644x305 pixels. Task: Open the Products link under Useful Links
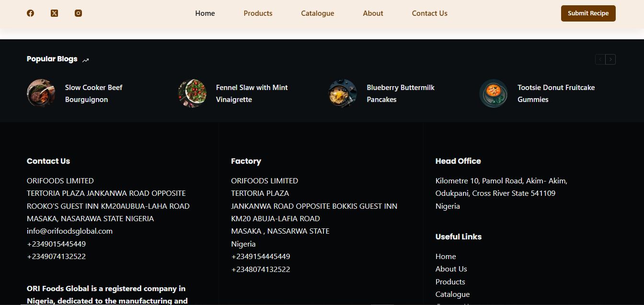(x=450, y=282)
